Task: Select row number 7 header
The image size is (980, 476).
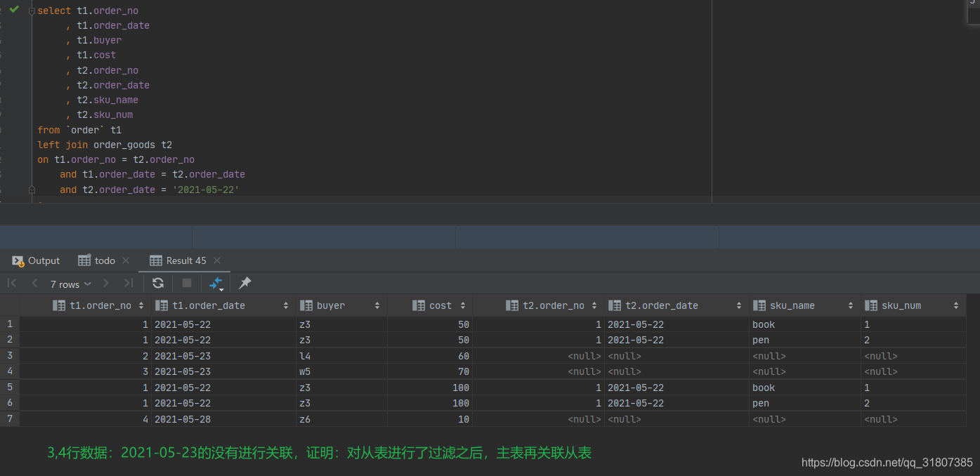Action: 10,419
